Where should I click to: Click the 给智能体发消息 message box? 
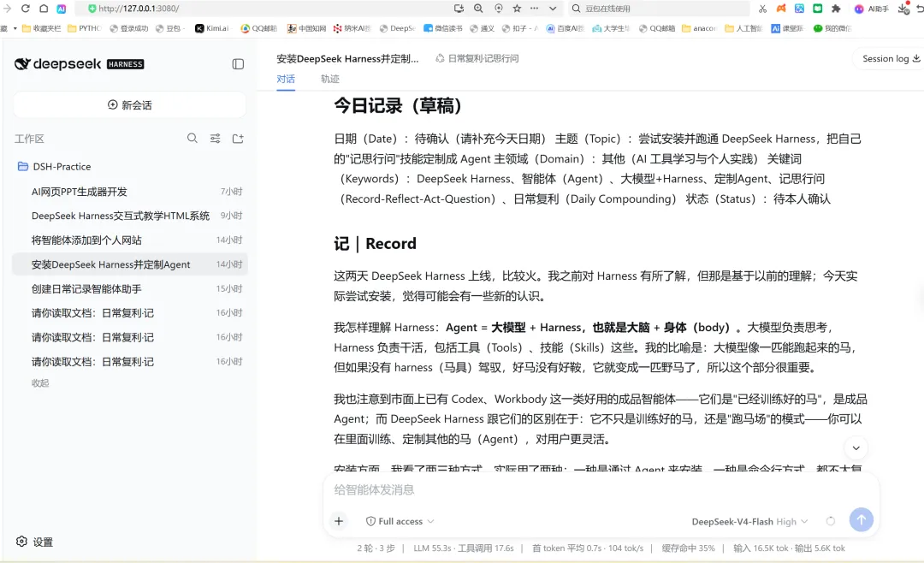601,489
